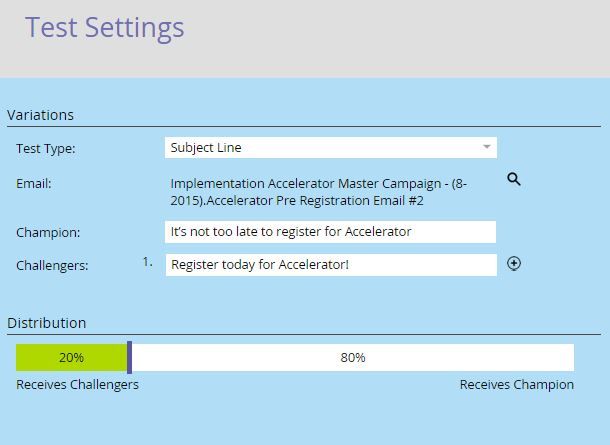Click the Challengers label
Screen dimensions: 610x445
click(x=52, y=266)
